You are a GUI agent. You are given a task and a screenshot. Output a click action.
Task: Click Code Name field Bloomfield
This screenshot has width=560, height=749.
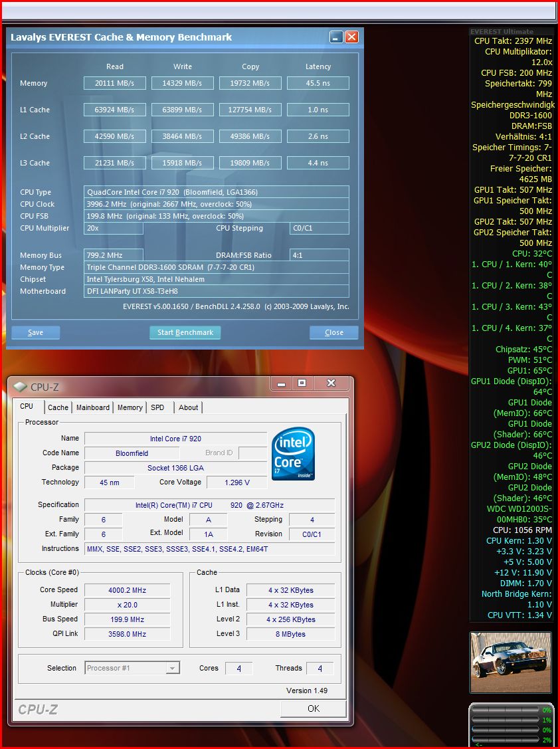click(132, 453)
